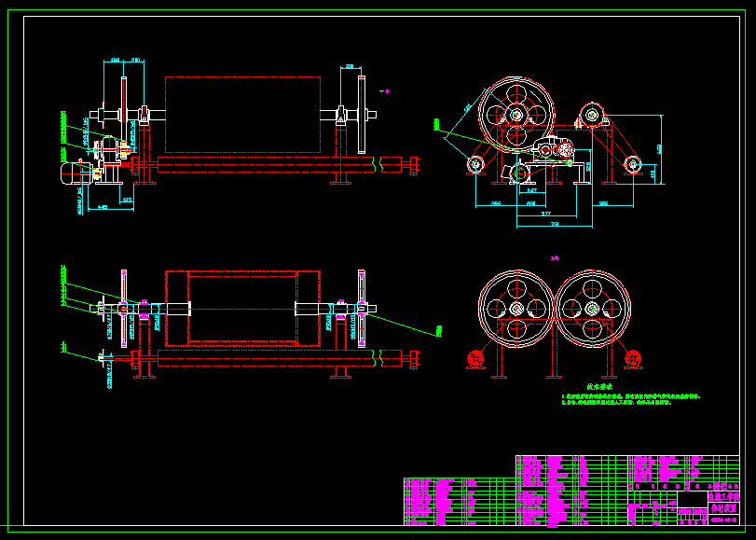756x540 pixels.
Task: Select the large spoked wheel in the top-right side view
Action: [x=516, y=115]
